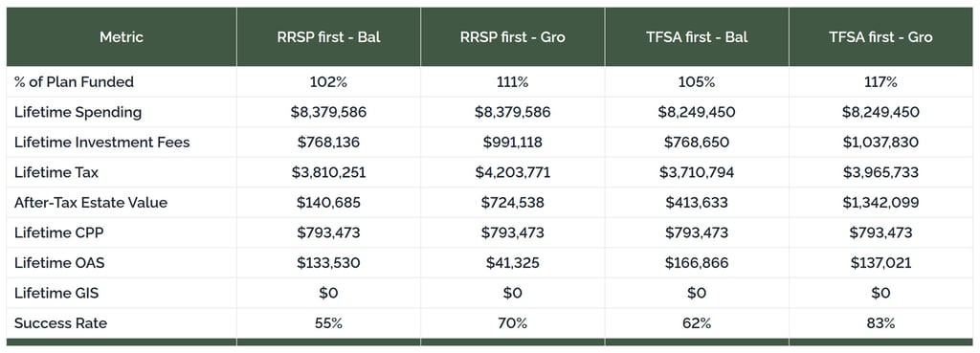The image size is (980, 353).
Task: Click the Success Rate row label
Action: 60,323
